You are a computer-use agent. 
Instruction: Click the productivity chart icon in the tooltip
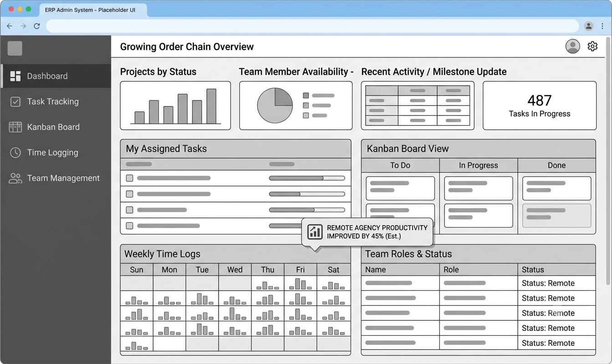(315, 232)
